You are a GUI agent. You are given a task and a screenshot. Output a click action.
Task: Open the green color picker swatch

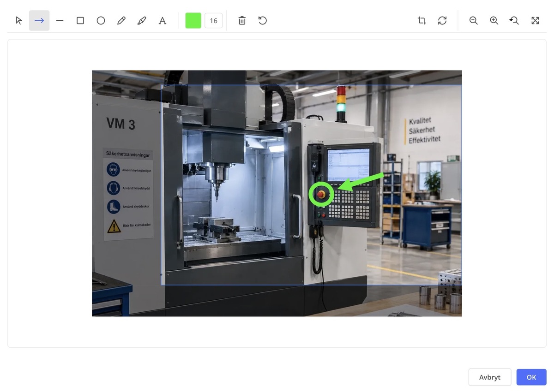point(193,20)
